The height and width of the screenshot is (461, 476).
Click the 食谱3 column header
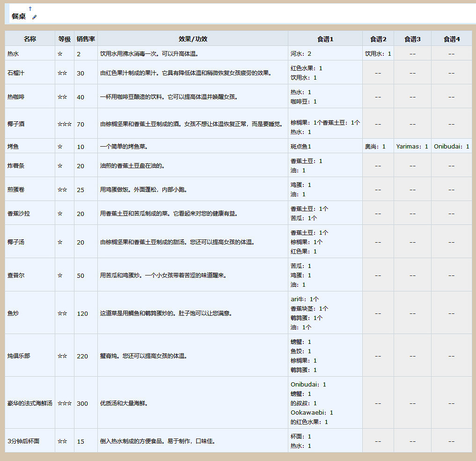tap(412, 38)
